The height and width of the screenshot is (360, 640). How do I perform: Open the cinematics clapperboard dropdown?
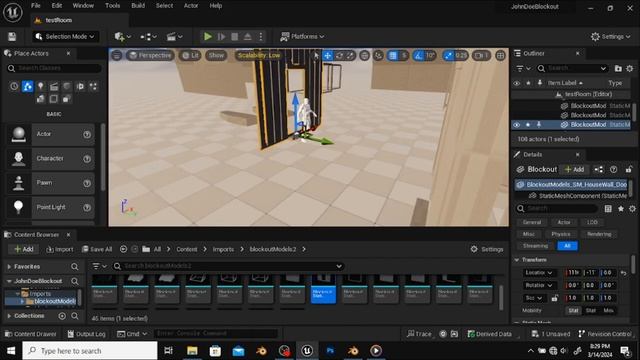(175, 37)
